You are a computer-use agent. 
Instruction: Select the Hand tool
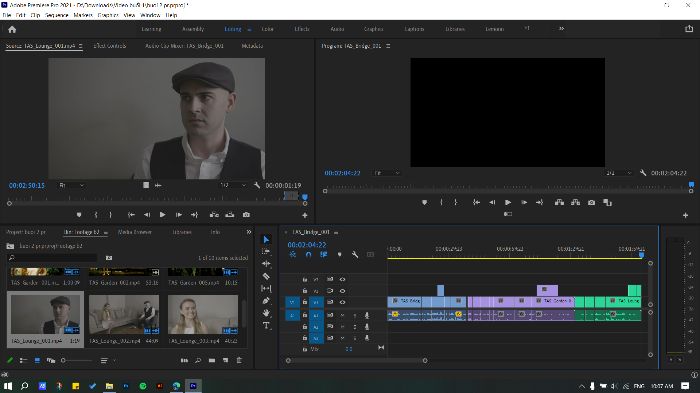click(266, 313)
